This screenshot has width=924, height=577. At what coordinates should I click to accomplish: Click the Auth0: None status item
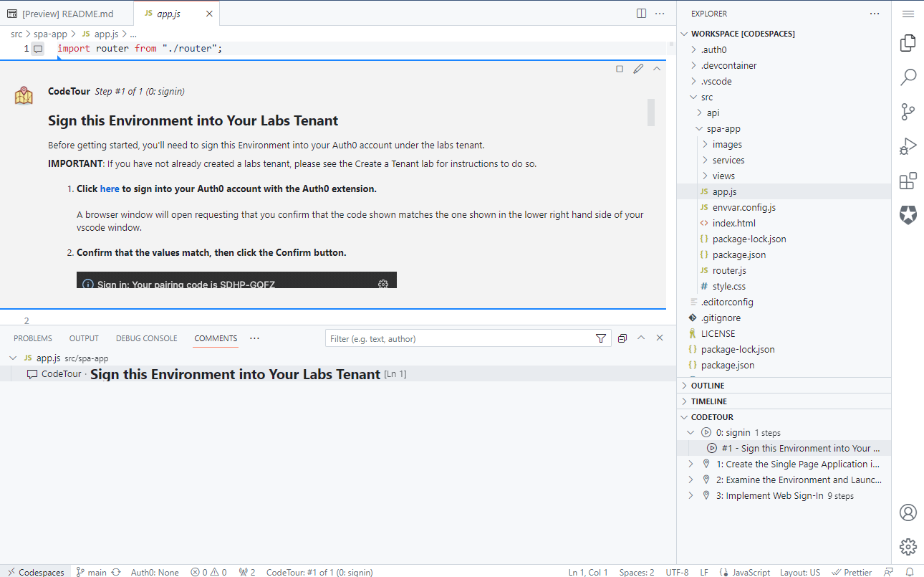tap(155, 572)
